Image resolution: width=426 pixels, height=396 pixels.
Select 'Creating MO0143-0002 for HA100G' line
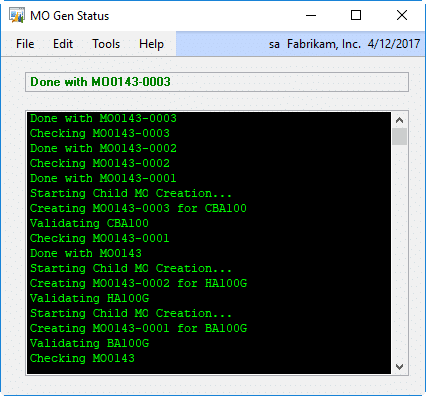[138, 283]
